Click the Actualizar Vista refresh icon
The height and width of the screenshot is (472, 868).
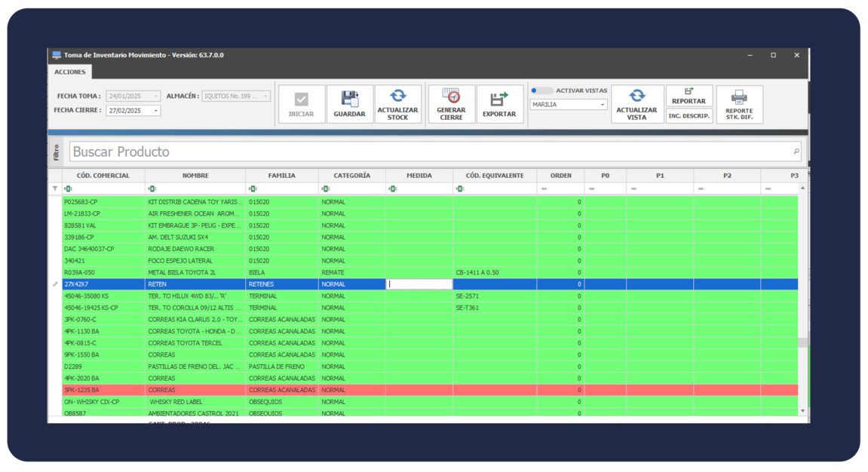coord(637,96)
